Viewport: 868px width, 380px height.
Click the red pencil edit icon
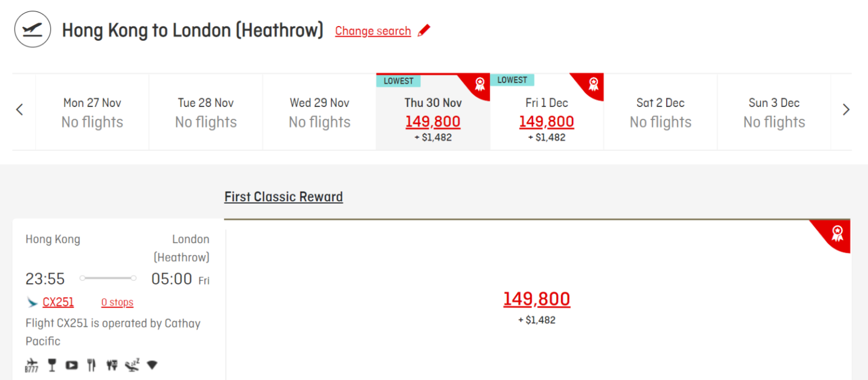click(x=424, y=31)
